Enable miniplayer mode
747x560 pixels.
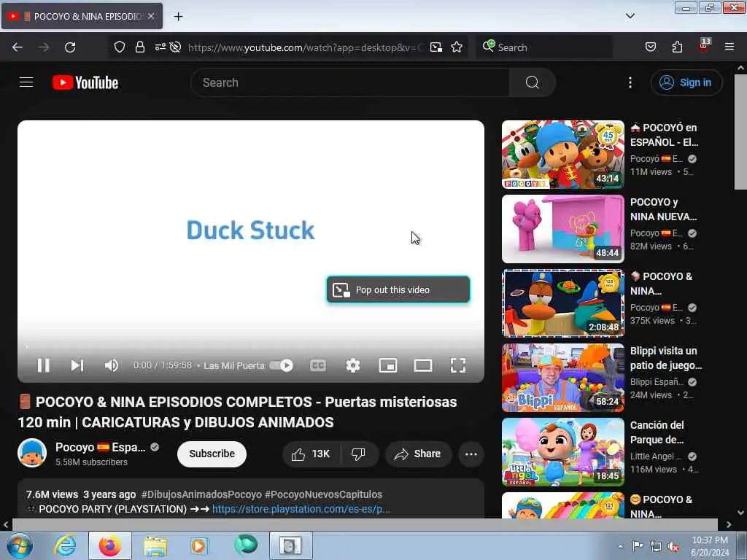(388, 365)
